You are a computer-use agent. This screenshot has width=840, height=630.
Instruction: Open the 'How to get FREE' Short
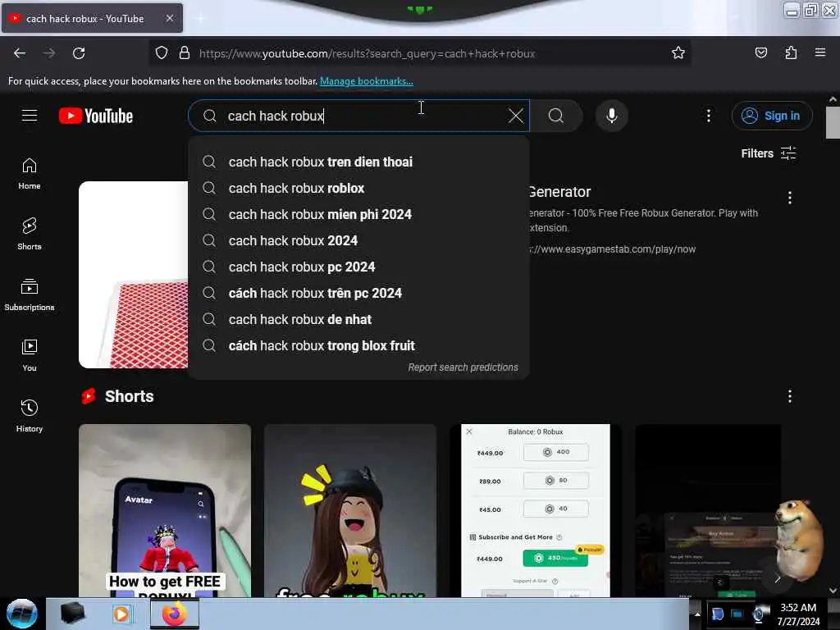coord(164,510)
